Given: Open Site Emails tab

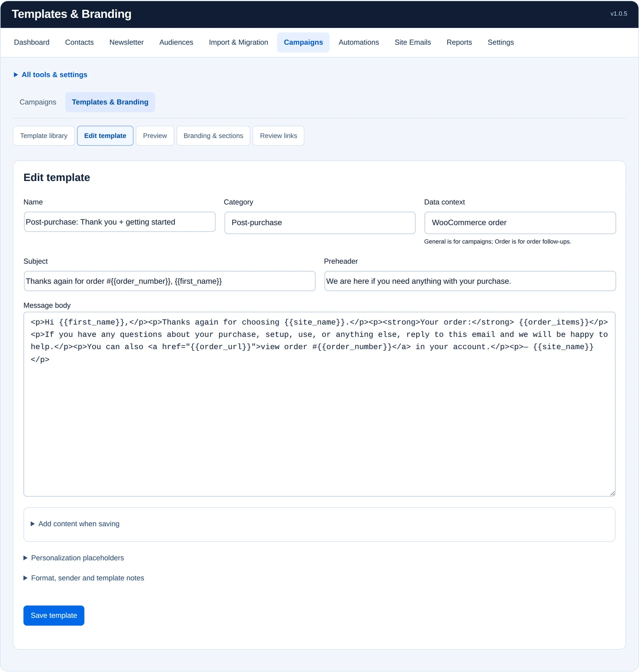Looking at the screenshot, I should [413, 42].
